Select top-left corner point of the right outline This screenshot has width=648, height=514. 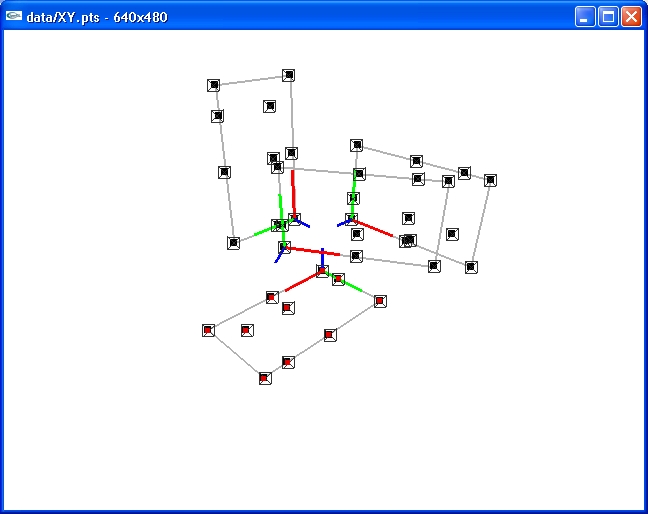[357, 145]
